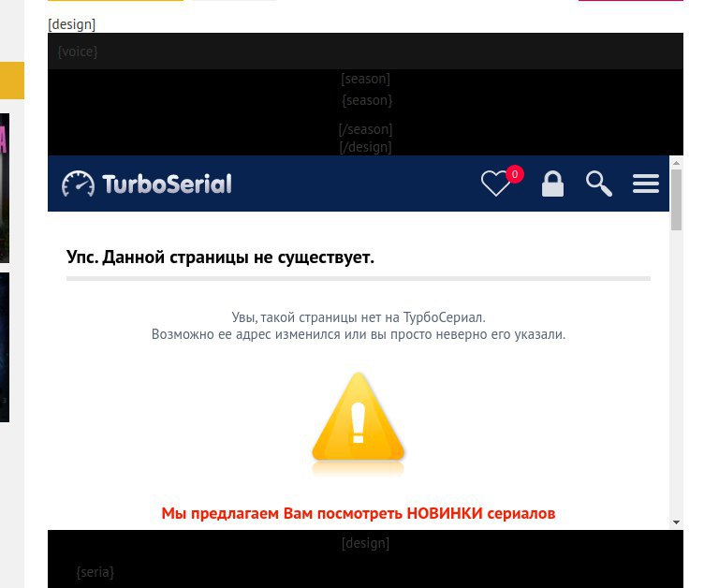The height and width of the screenshot is (588, 704).
Task: Open the upper poster thumbnail at left
Action: [5, 188]
